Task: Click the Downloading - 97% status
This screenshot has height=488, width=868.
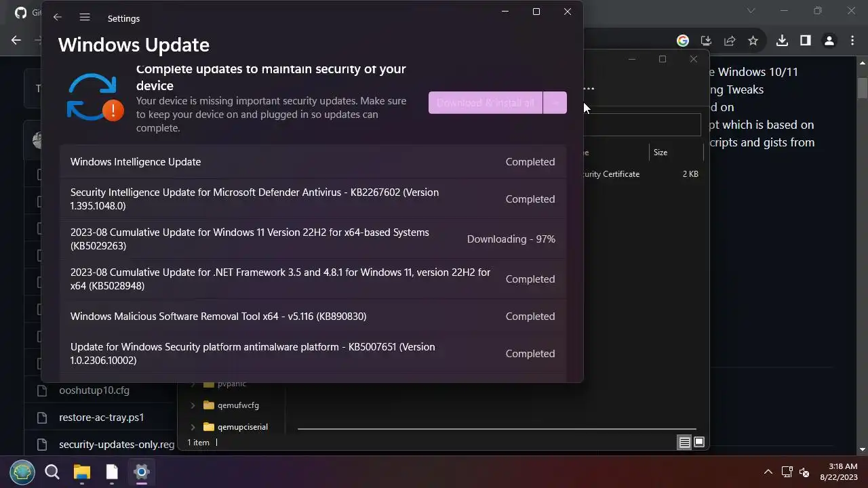Action: pos(511,239)
